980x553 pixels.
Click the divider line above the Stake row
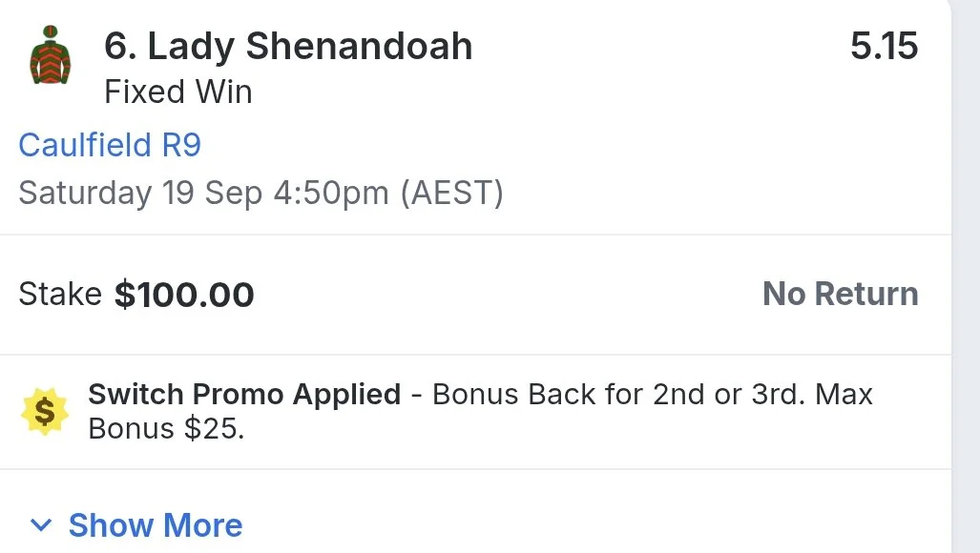click(x=475, y=235)
